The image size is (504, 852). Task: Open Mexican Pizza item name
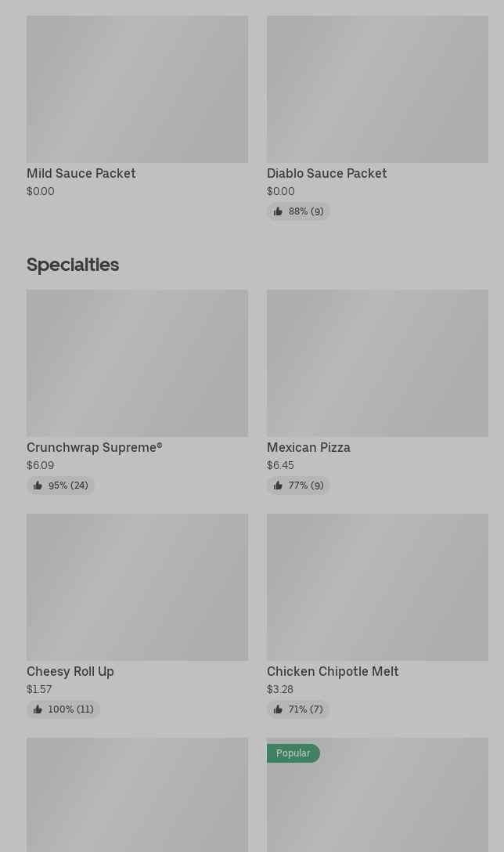(x=308, y=447)
